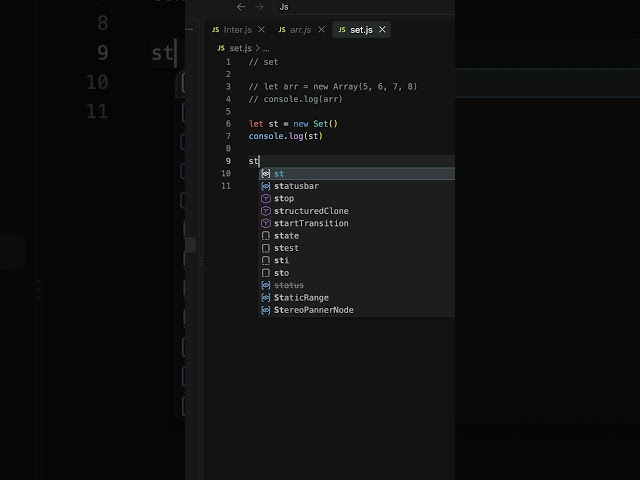
Task: Click the variable icon beside 'StereoPannerNode'
Action: (x=266, y=310)
